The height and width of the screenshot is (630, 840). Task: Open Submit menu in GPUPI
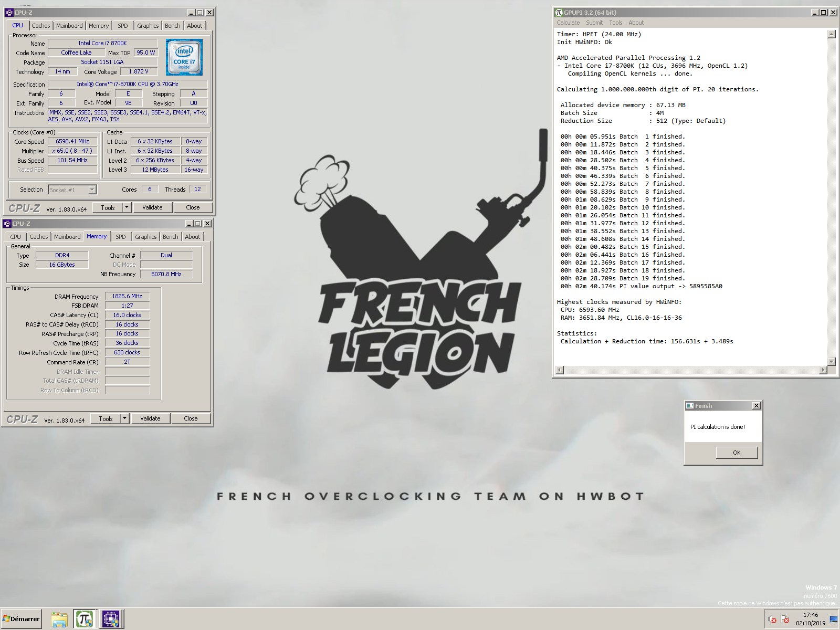pos(594,23)
